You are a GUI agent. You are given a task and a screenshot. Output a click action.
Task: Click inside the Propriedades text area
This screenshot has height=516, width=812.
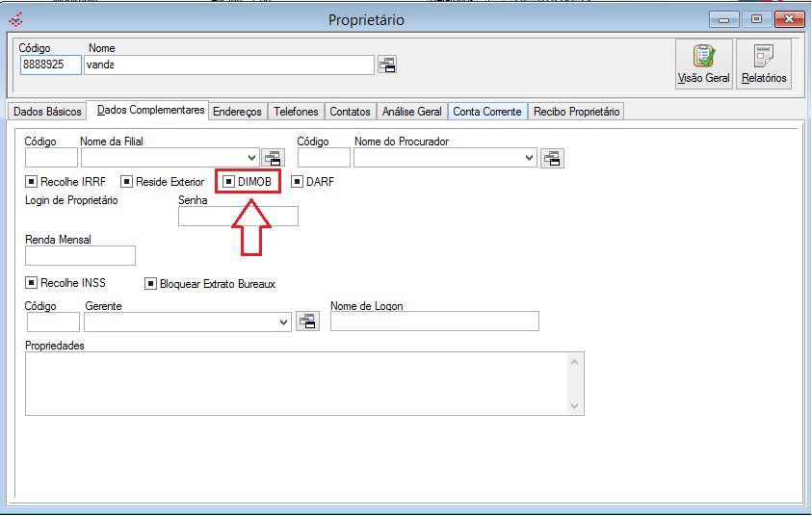coord(297,383)
